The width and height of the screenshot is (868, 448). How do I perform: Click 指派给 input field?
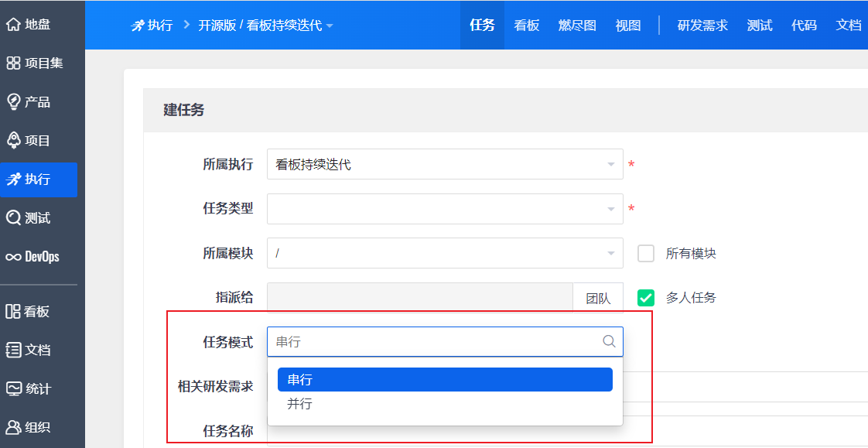tap(420, 298)
